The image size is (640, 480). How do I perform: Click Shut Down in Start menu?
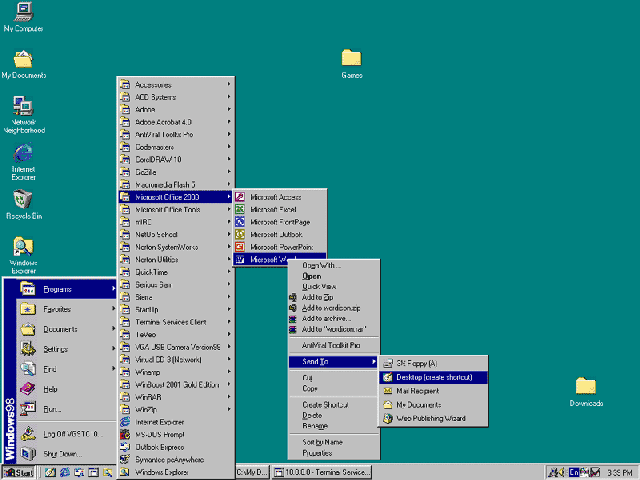66,453
